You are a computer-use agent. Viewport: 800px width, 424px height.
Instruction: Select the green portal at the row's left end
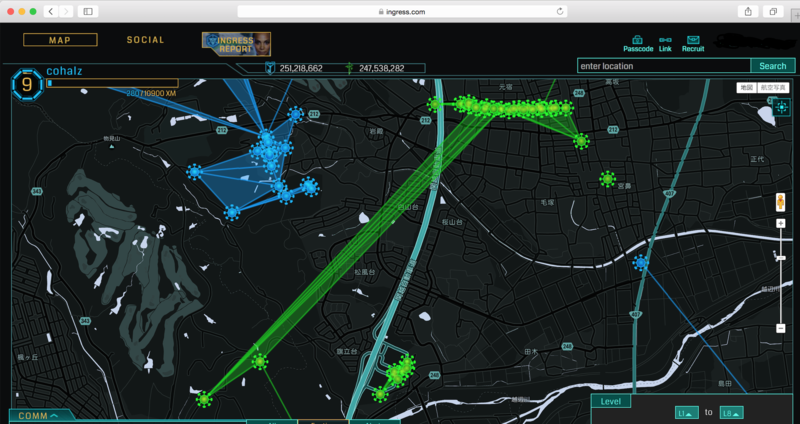435,105
